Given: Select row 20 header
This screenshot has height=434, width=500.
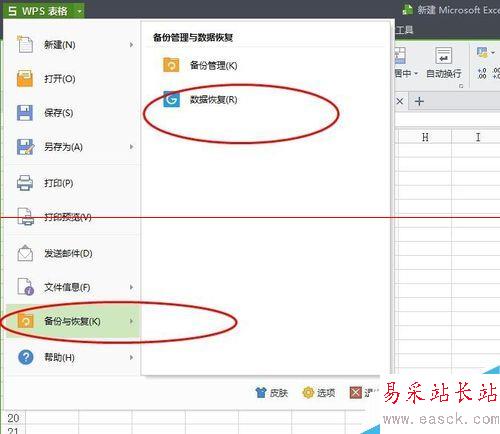Looking at the screenshot, I should click(x=13, y=418).
